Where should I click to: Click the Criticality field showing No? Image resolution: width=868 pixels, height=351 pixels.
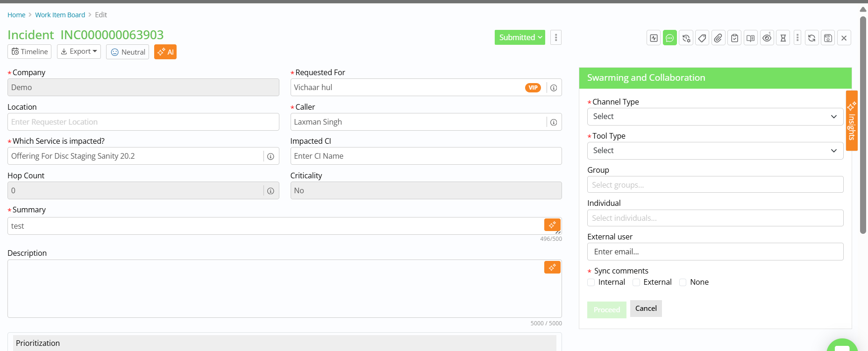click(426, 190)
